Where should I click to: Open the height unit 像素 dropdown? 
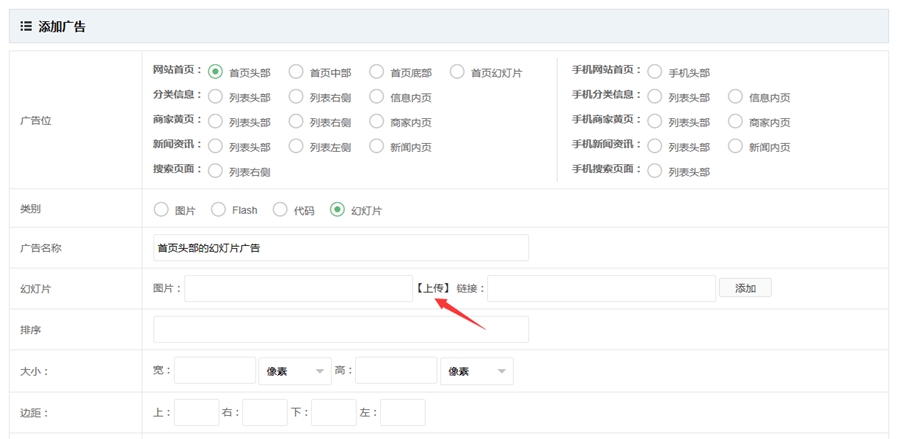tap(476, 371)
